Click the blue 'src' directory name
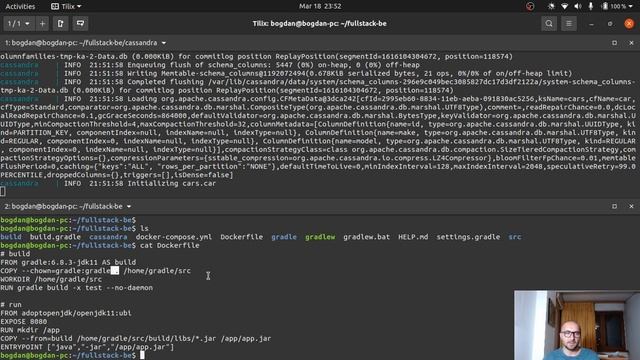Viewport: 640px width, 360px height. [x=515, y=237]
